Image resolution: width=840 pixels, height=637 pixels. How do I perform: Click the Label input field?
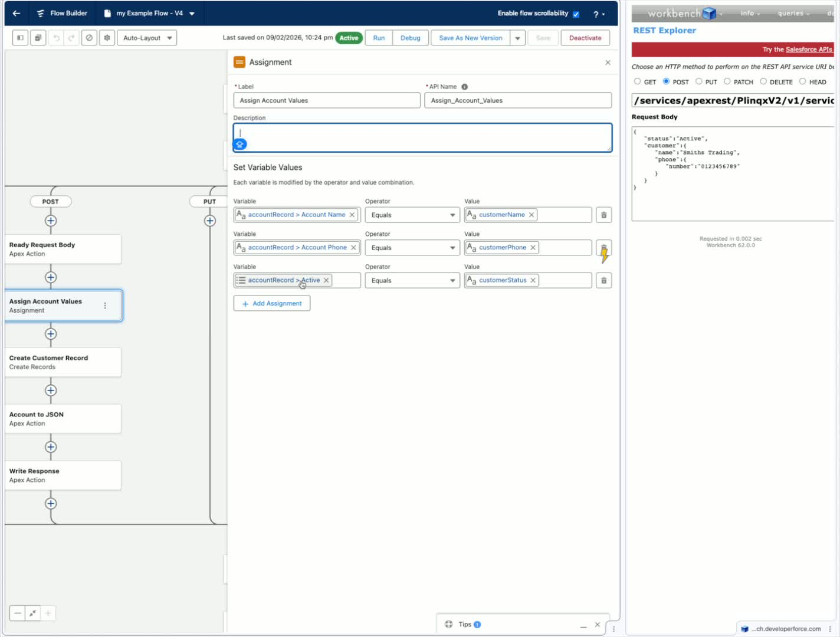point(327,100)
